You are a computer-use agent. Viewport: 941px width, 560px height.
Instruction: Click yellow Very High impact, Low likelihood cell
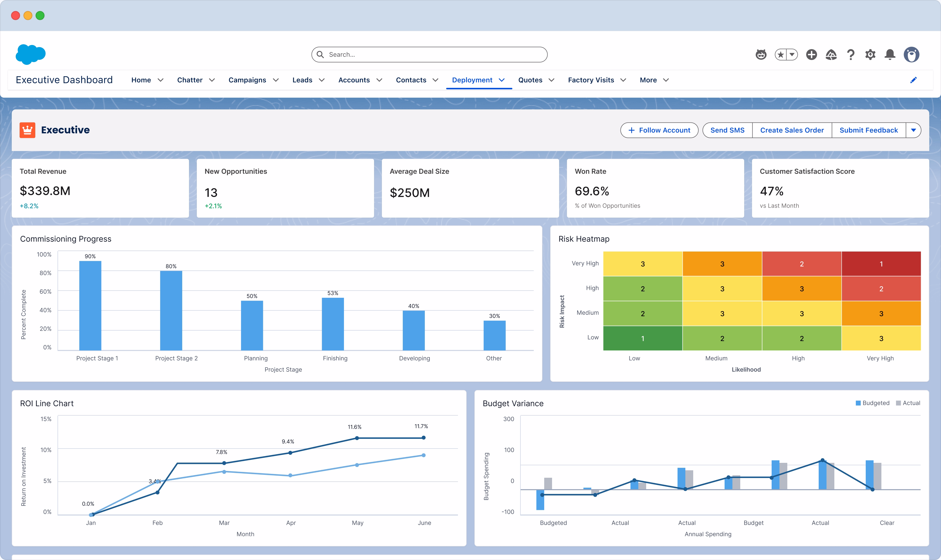click(643, 264)
